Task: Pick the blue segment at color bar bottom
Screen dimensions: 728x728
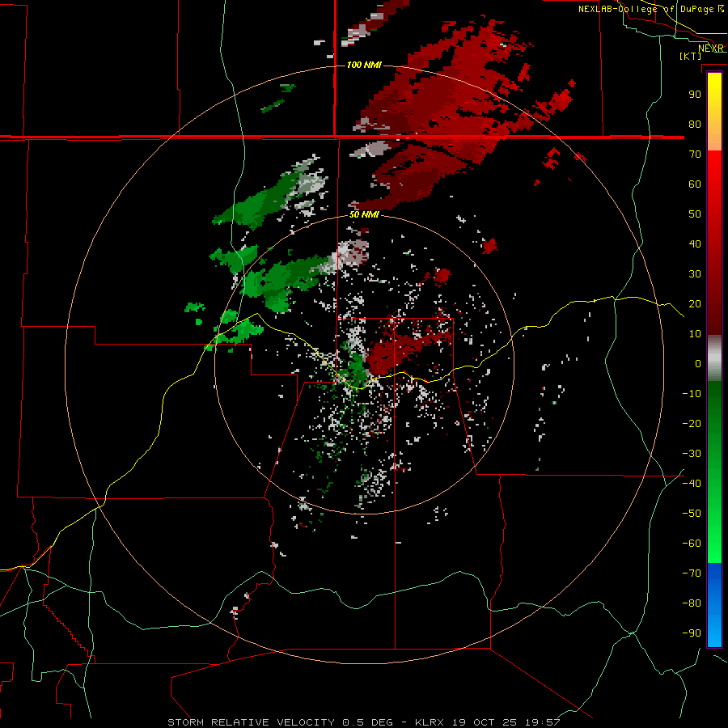Action: coord(714,605)
